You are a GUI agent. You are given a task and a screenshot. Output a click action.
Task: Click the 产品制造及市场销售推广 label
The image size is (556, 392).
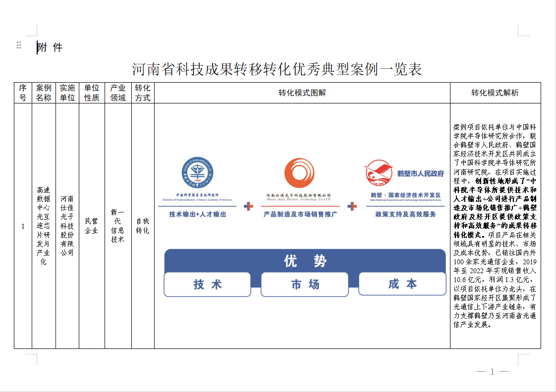(300, 214)
